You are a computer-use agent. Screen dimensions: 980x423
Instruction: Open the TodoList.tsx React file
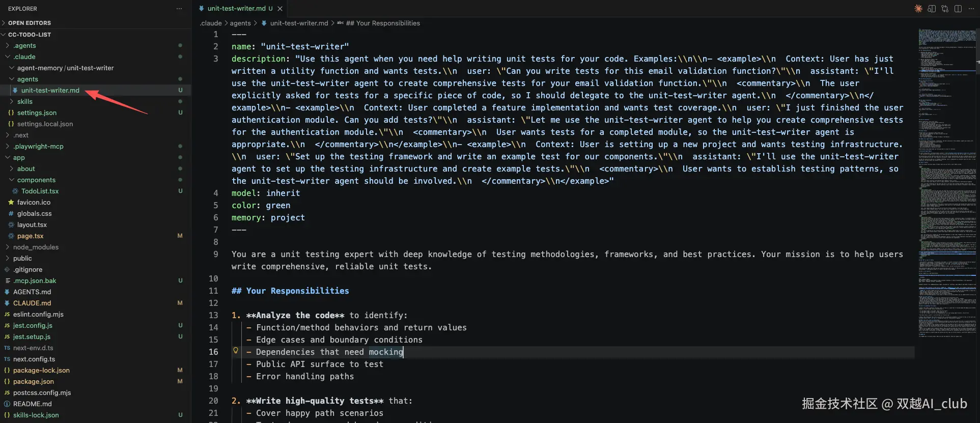(x=40, y=191)
